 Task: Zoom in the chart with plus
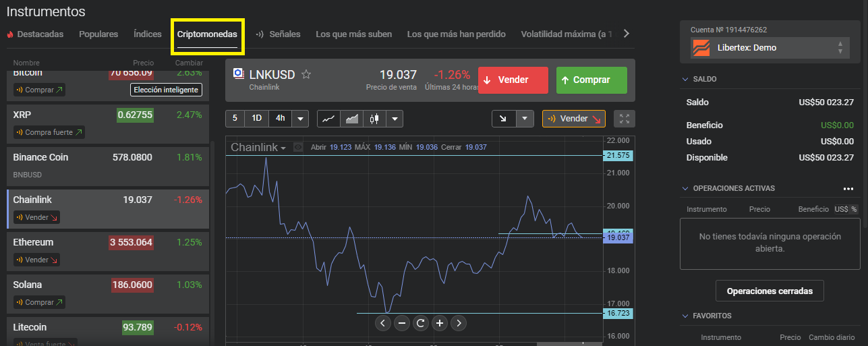pyautogui.click(x=440, y=323)
